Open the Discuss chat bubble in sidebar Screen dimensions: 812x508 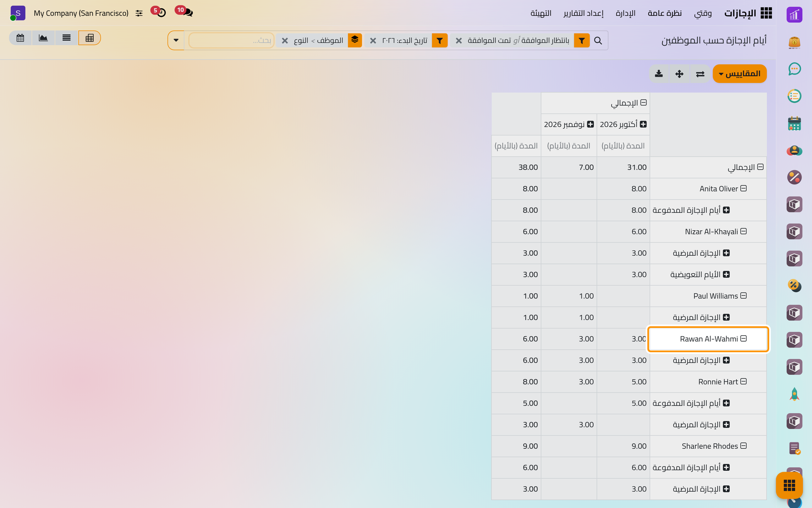click(794, 69)
